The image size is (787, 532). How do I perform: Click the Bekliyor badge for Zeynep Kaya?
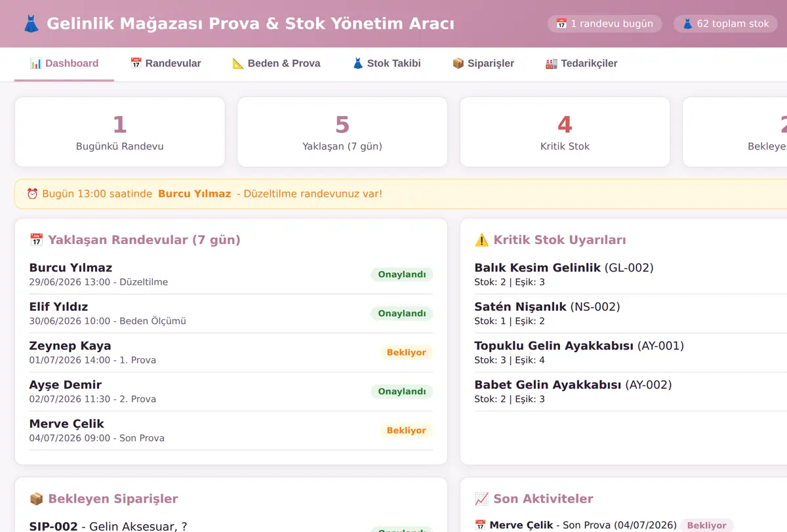tap(407, 352)
